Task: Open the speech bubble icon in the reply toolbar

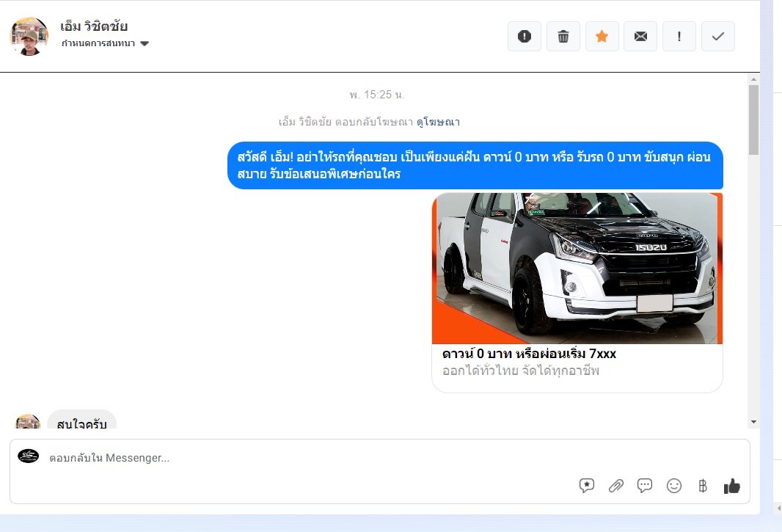Action: (645, 486)
